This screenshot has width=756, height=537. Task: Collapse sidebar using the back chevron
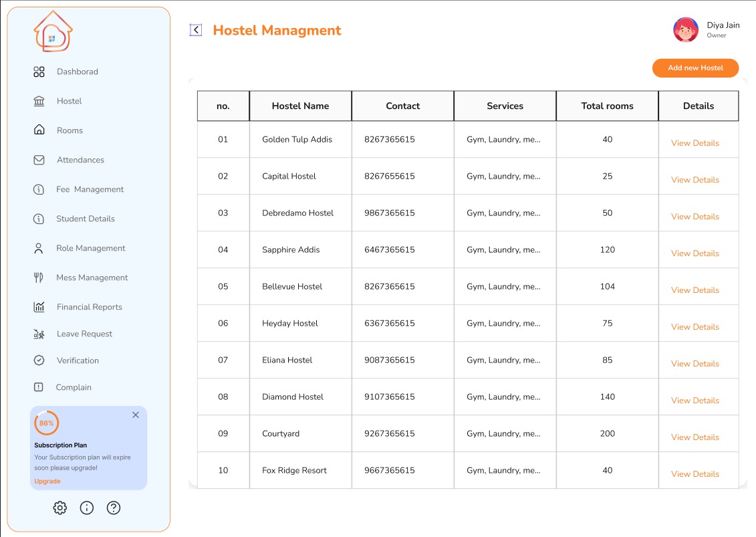click(x=195, y=30)
